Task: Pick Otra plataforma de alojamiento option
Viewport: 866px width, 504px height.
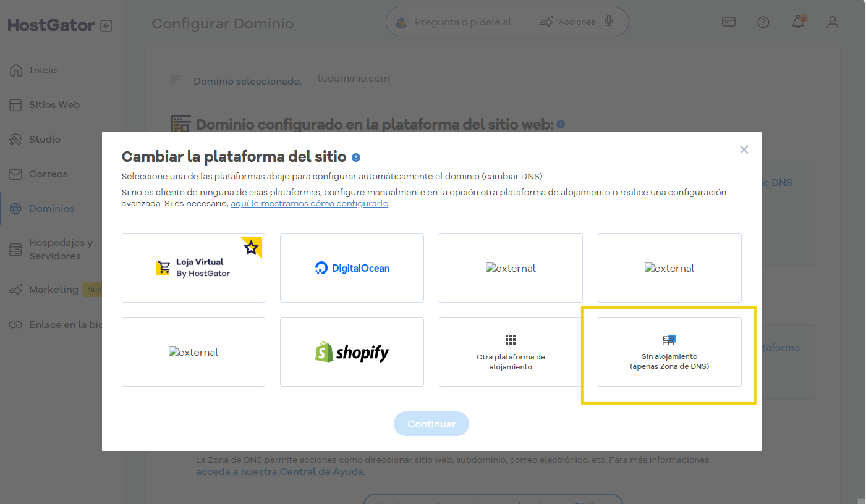Action: click(x=511, y=352)
